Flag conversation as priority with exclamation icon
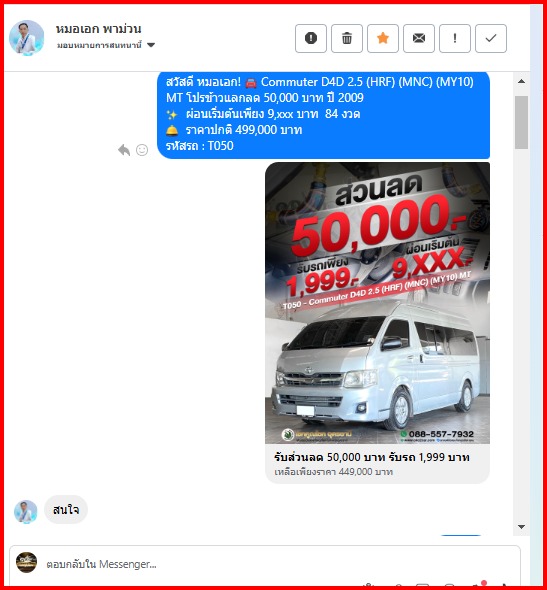547x590 pixels. coord(455,38)
